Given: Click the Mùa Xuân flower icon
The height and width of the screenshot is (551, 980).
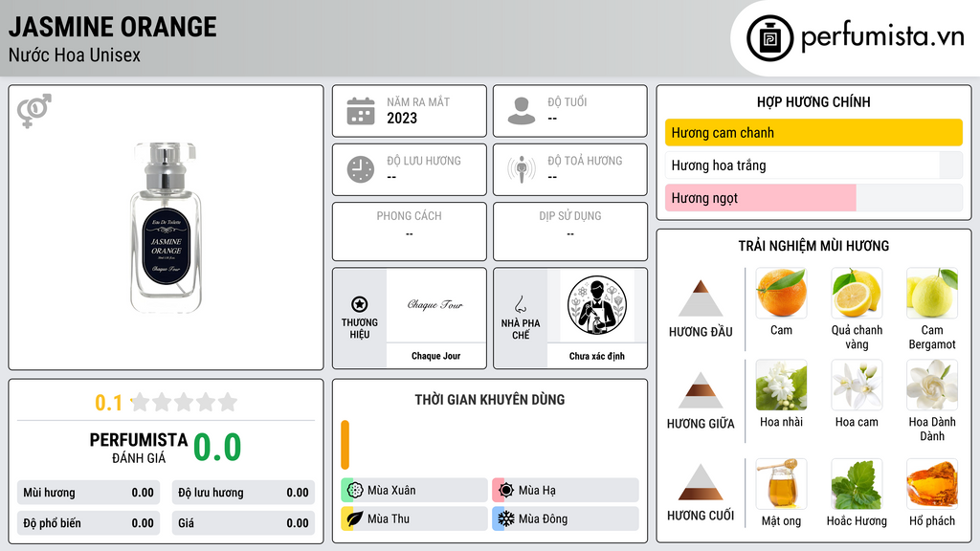Looking at the screenshot, I should tap(355, 490).
